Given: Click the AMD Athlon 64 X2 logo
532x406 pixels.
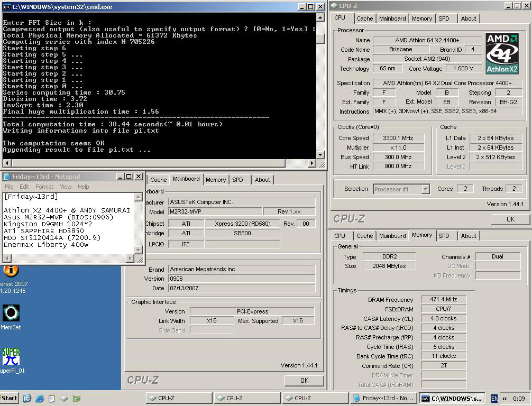Looking at the screenshot, I should point(502,53).
